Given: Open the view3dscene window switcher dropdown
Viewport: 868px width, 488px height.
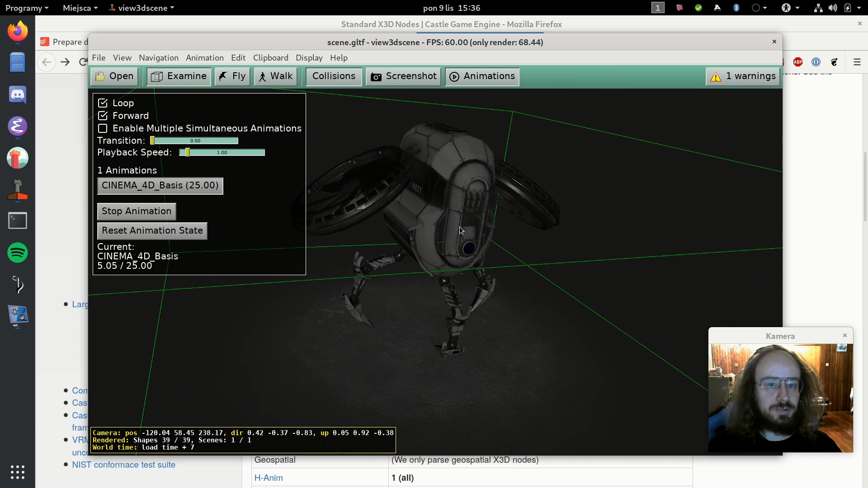Looking at the screenshot, I should (x=141, y=8).
